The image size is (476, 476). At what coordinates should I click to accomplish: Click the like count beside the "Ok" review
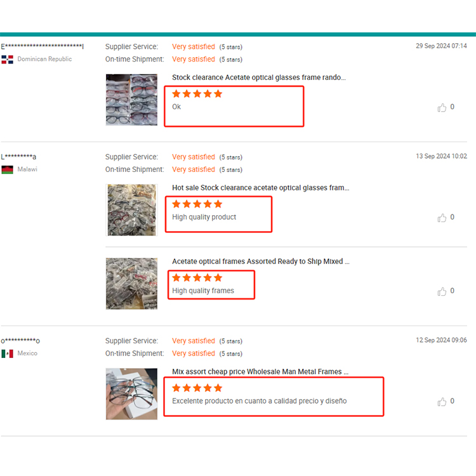(452, 107)
